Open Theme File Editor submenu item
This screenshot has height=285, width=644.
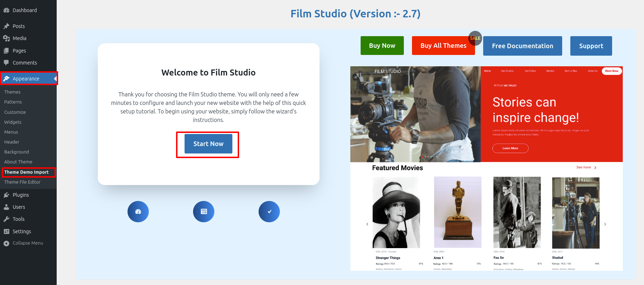[22, 182]
